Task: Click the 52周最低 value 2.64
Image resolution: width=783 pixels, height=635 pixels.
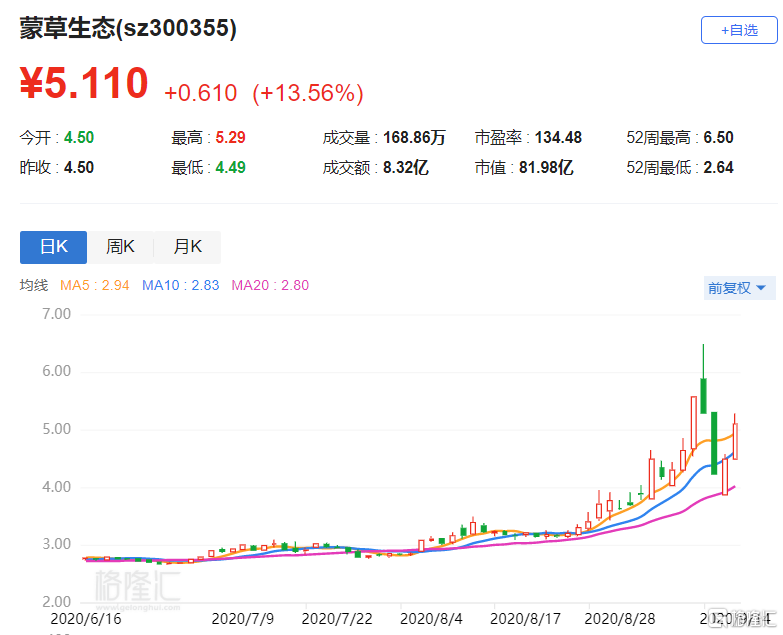Action: click(719, 167)
